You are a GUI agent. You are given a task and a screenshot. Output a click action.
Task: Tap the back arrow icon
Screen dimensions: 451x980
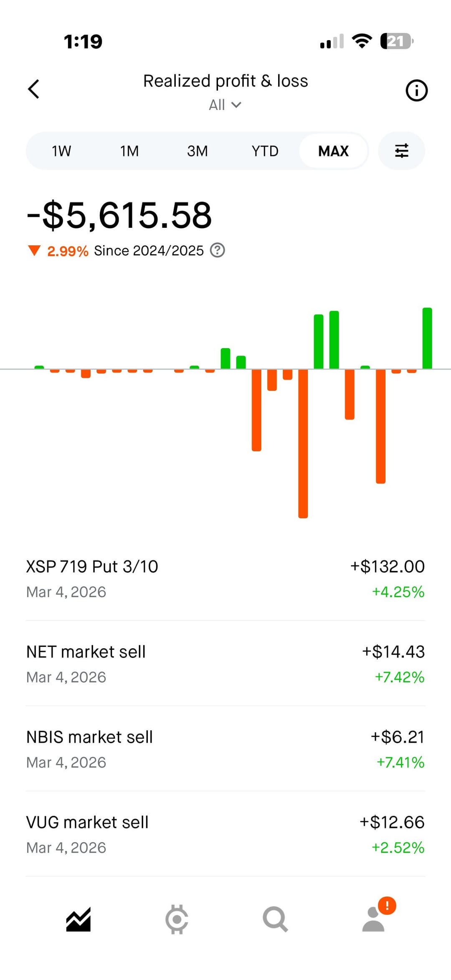click(x=34, y=89)
